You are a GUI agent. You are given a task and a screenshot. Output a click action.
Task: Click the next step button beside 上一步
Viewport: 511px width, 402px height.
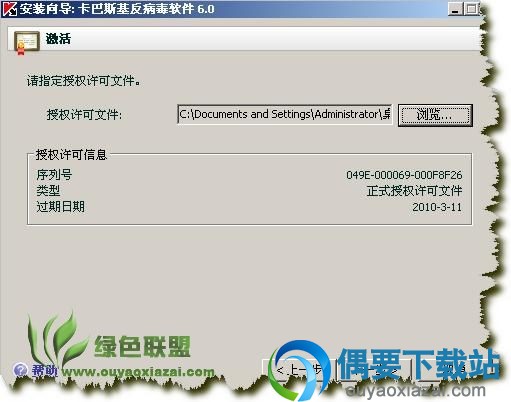click(x=375, y=370)
